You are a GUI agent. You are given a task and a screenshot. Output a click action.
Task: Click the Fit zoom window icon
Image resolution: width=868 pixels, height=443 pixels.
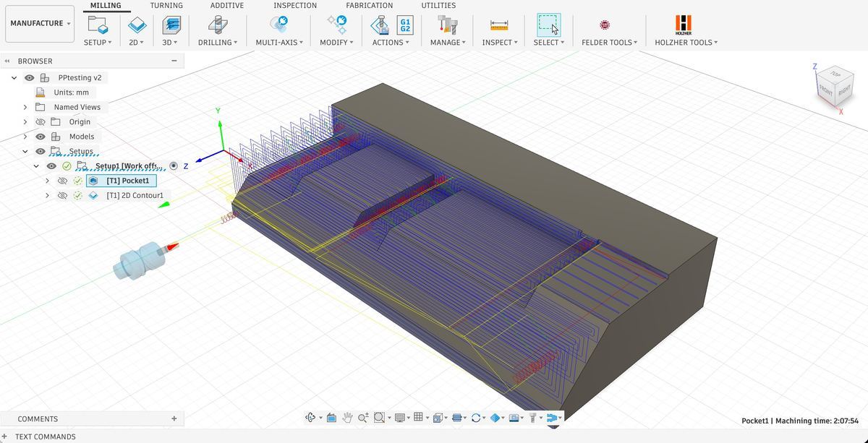[x=379, y=417]
